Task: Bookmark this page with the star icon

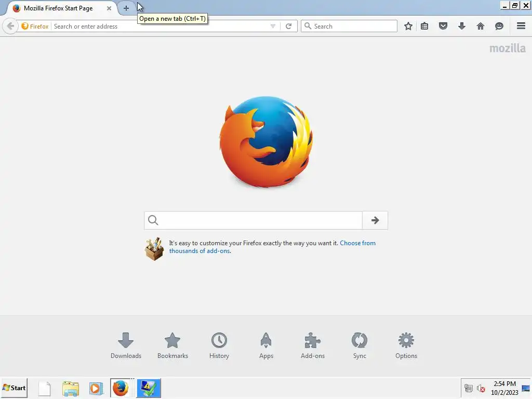Action: tap(408, 26)
